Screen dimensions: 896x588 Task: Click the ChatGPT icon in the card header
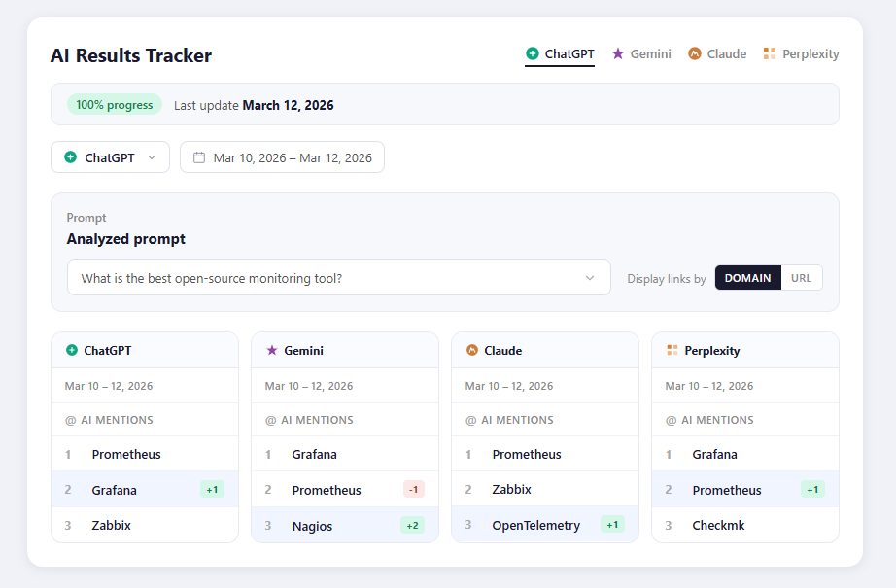72,350
